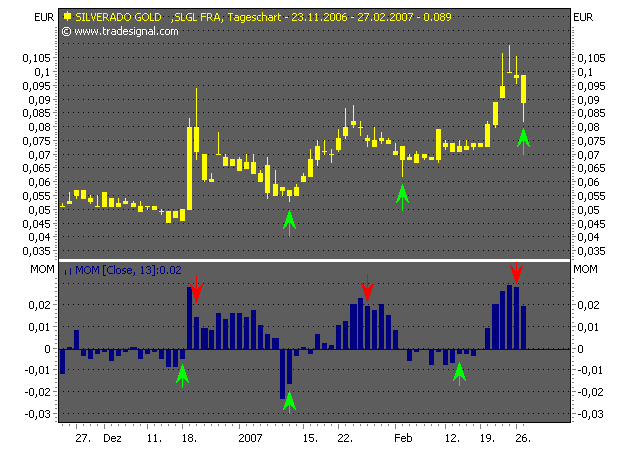This screenshot has width=629, height=455.
Task: Click the -0,03 value on the left MOM axis
Action: point(38,414)
